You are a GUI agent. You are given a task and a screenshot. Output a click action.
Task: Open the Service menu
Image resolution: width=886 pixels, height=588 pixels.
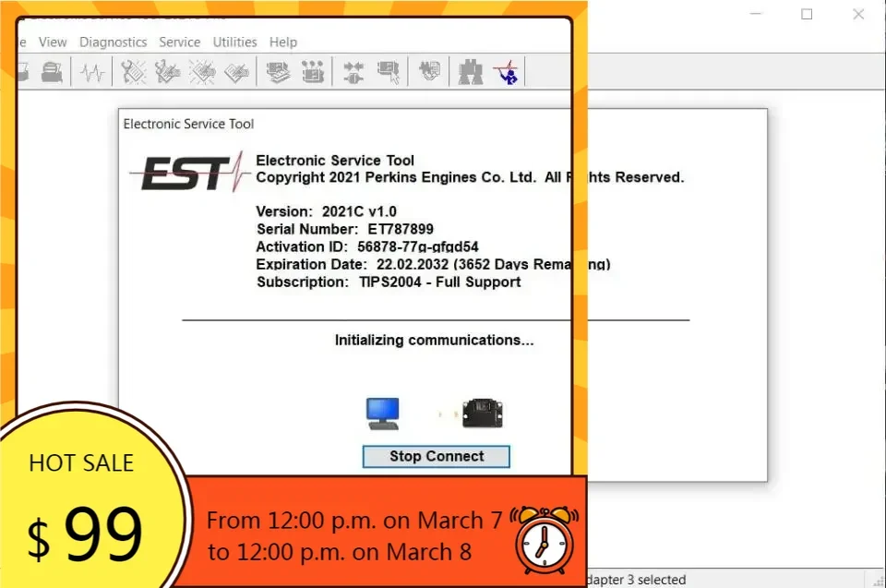coord(180,42)
